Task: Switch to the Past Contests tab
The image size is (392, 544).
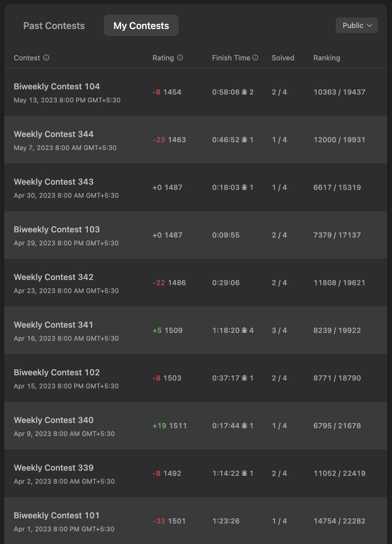Action: (x=54, y=26)
